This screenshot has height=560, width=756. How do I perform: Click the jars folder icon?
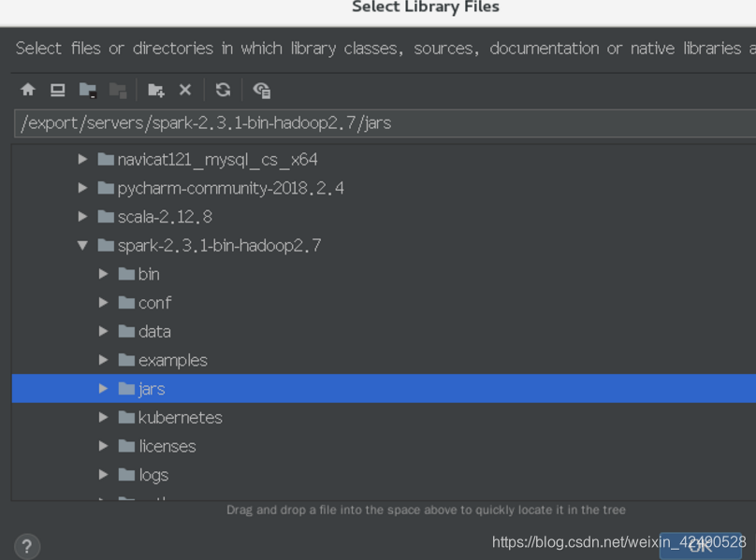pyautogui.click(x=126, y=388)
